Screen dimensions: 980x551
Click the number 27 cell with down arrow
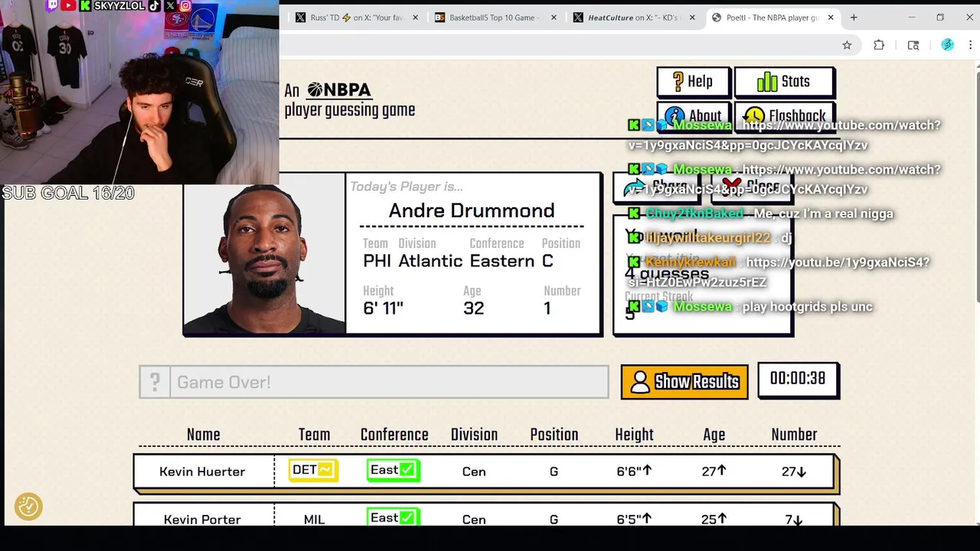[x=794, y=471]
